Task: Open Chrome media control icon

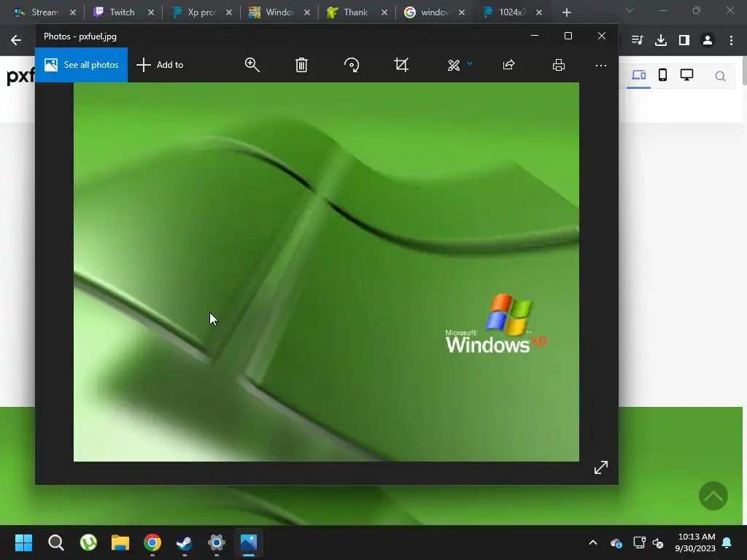Action: tap(637, 40)
